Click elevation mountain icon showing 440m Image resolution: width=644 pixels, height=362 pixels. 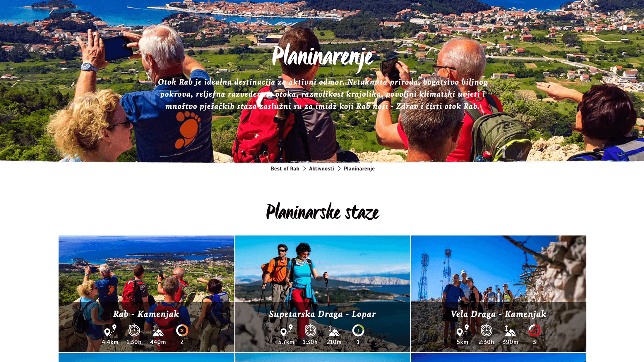(158, 331)
